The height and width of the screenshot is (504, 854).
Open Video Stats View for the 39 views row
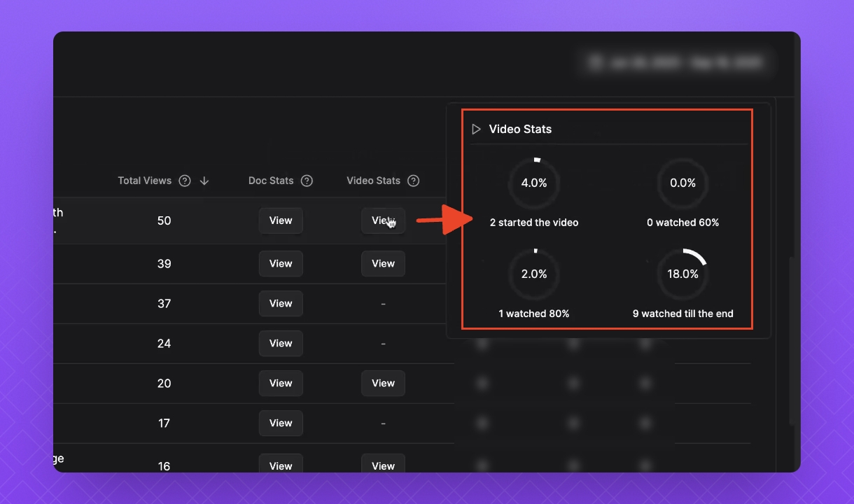(x=383, y=264)
